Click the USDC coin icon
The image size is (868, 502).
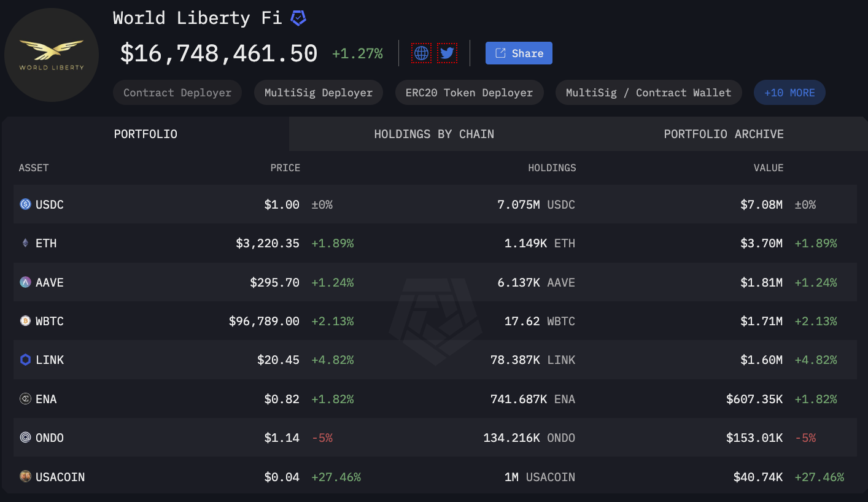[25, 204]
